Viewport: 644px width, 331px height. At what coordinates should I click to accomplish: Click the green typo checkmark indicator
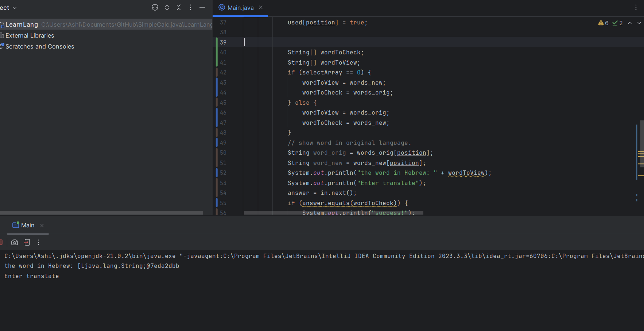(x=617, y=23)
